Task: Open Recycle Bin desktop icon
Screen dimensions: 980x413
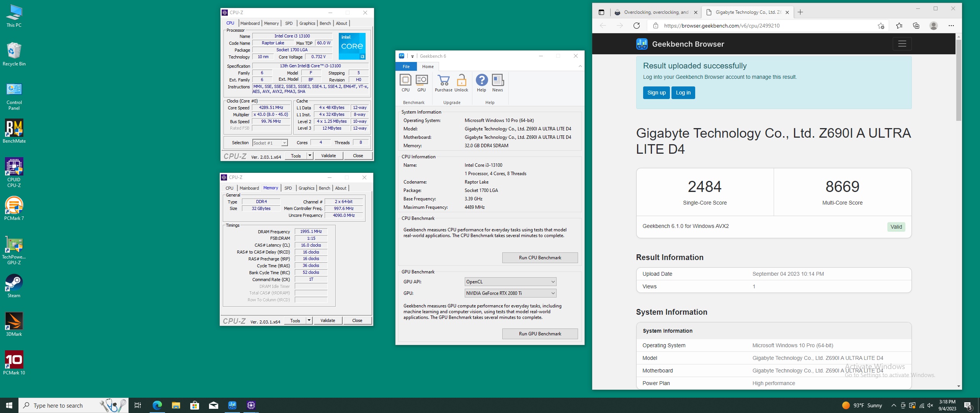Action: click(x=14, y=54)
